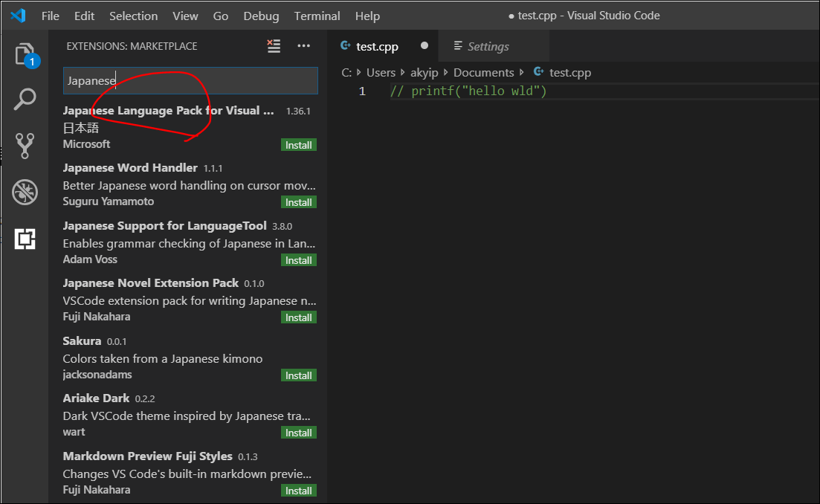Viewport: 820px width, 504px height.
Task: Select Japanese Support for LanguageTool title
Action: pos(165,225)
